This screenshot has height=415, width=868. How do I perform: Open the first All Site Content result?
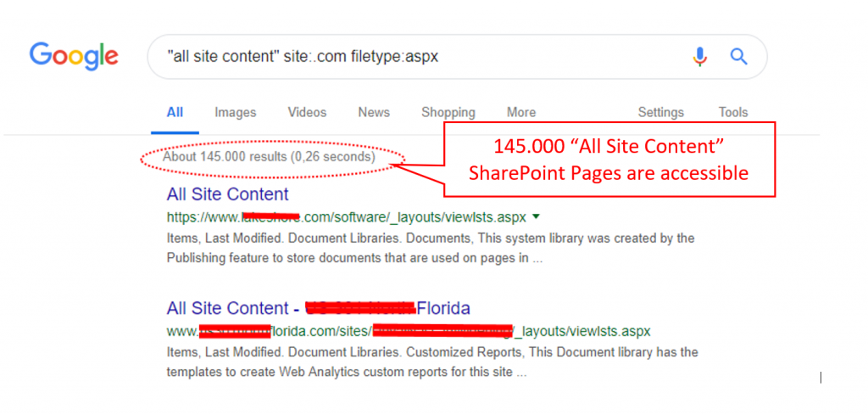click(227, 194)
